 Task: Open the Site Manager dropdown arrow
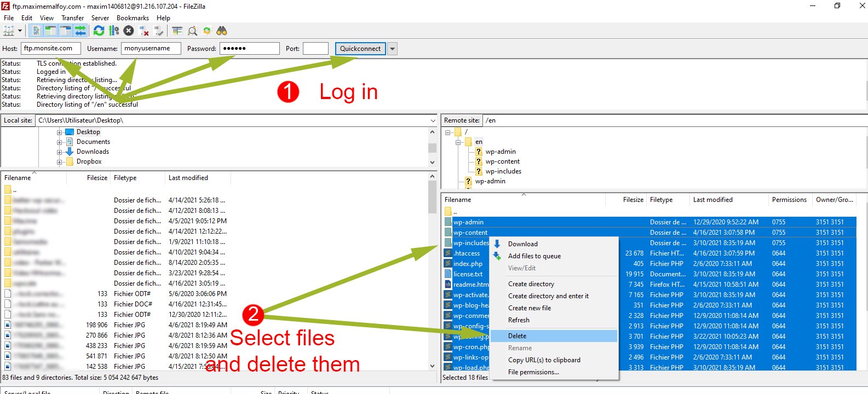point(20,31)
